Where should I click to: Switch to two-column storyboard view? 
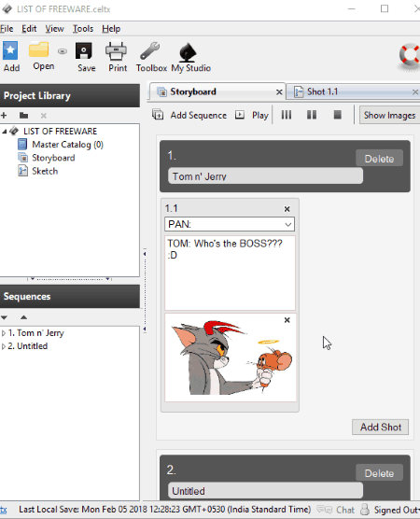312,115
